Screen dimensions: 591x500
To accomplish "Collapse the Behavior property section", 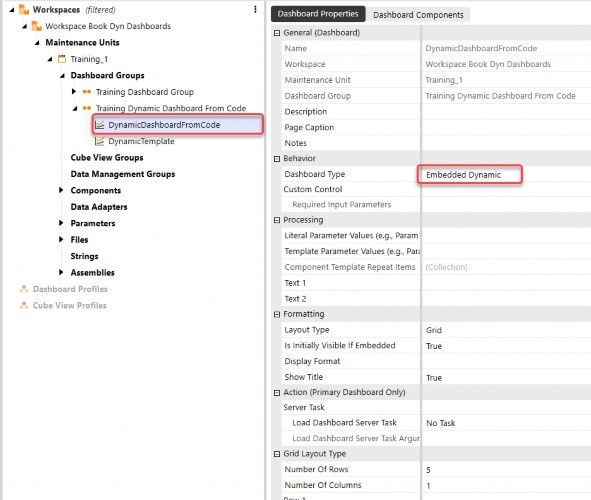I will coord(277,159).
